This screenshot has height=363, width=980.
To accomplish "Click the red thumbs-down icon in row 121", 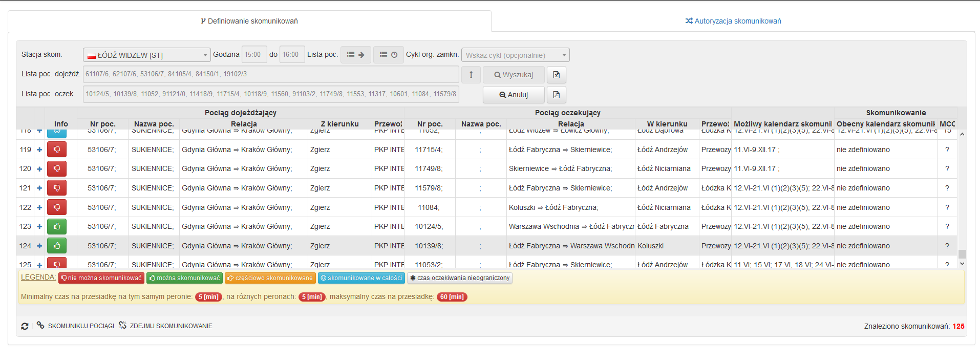I will (x=57, y=188).
